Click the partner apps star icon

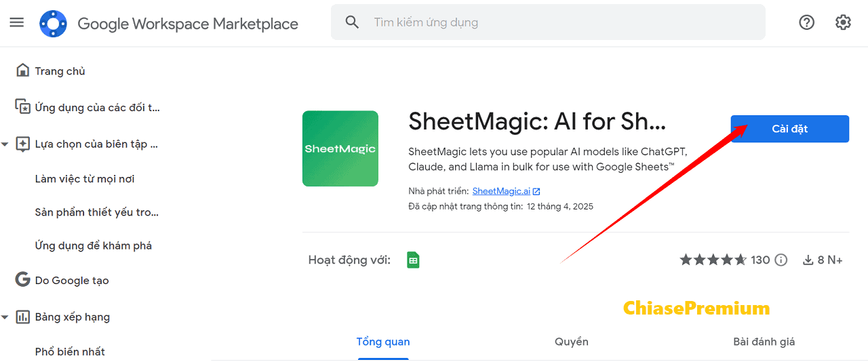pyautogui.click(x=23, y=107)
